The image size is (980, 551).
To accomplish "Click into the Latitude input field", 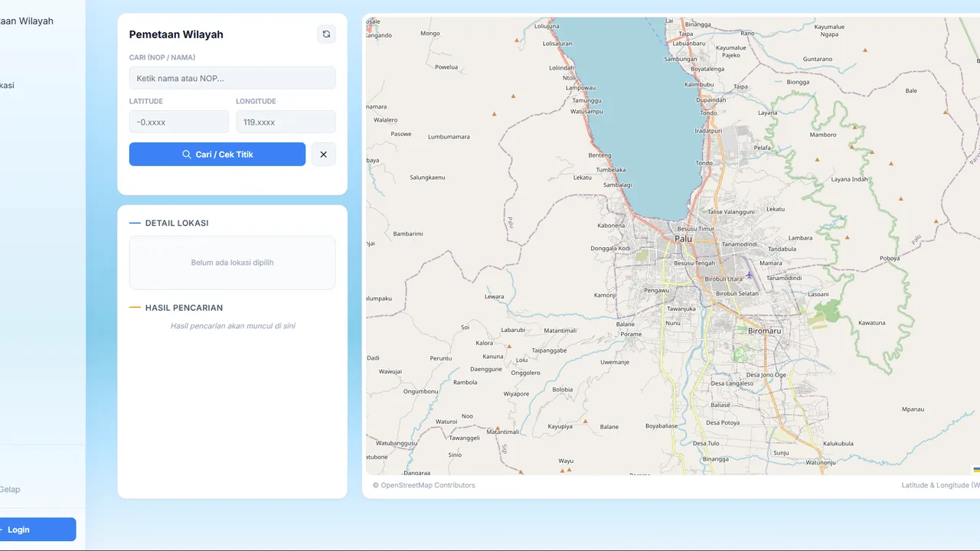I will (178, 122).
